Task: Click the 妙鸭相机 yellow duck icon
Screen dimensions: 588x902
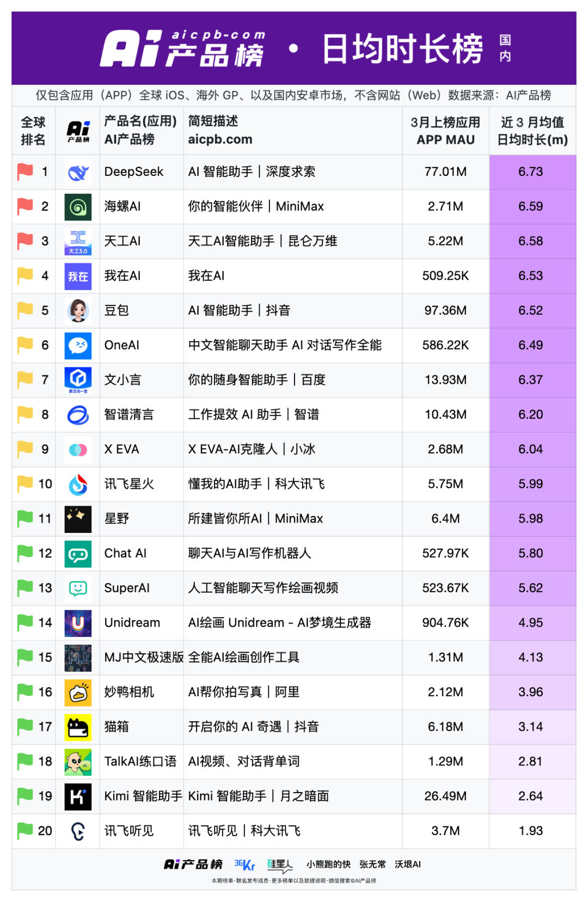Action: [78, 693]
